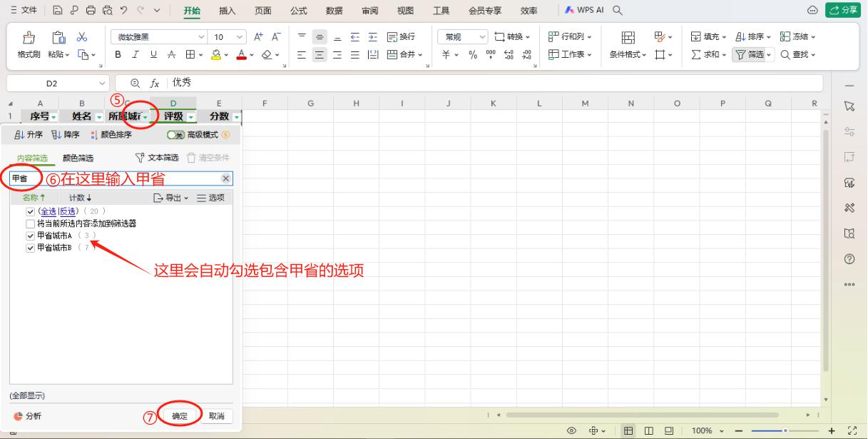The height and width of the screenshot is (439, 868).
Task: Click the fill color highlight swatch
Action: [x=215, y=55]
